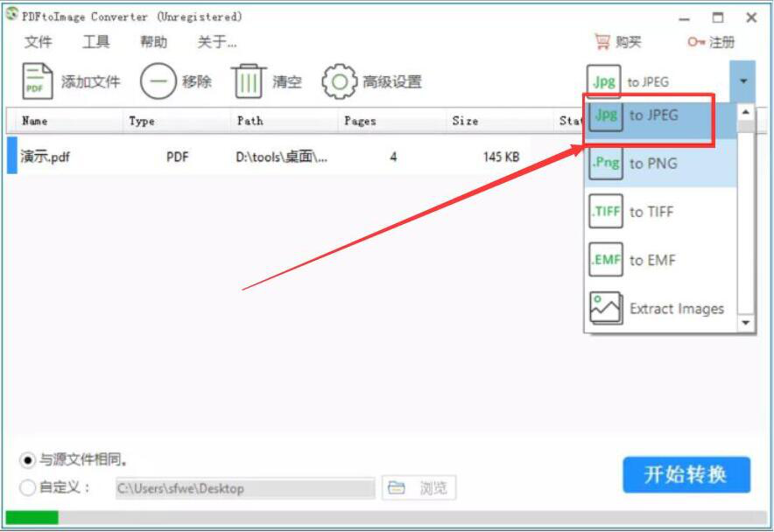Click the custom output path input field

[245, 488]
